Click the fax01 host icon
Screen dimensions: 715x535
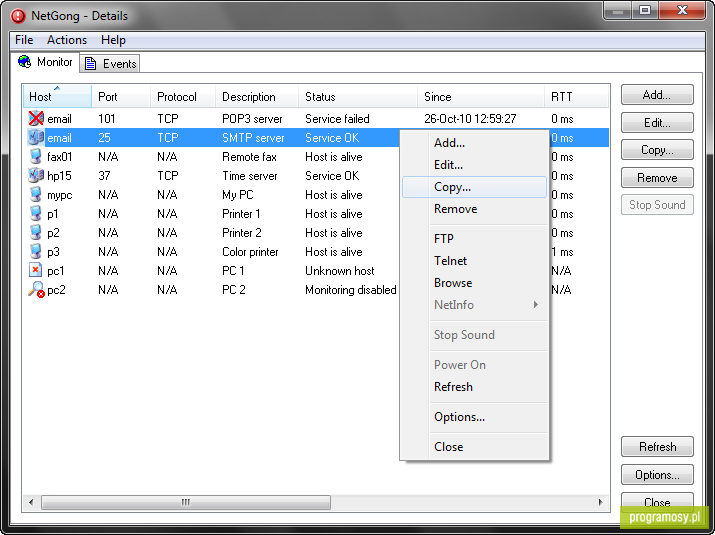coord(36,156)
